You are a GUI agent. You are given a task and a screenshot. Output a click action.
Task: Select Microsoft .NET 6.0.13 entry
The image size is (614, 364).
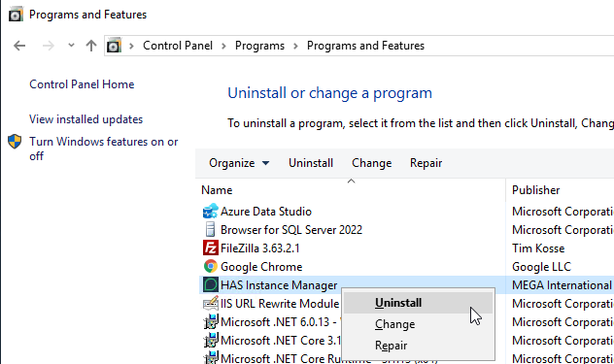click(279, 321)
